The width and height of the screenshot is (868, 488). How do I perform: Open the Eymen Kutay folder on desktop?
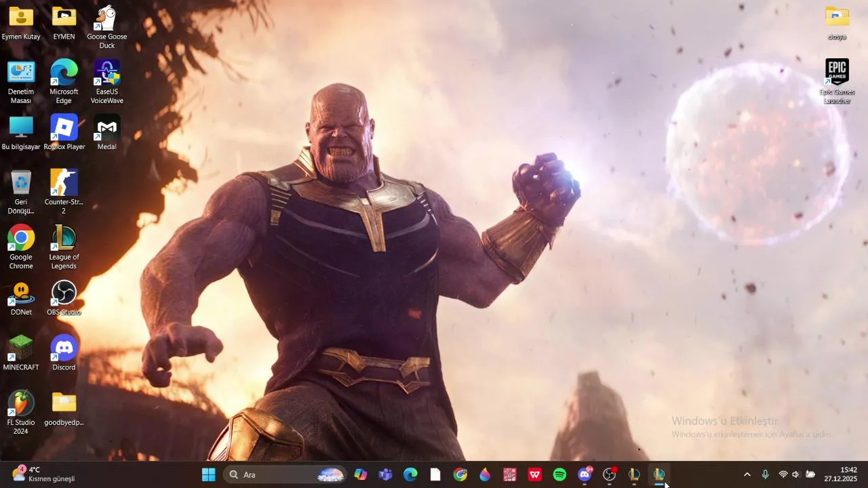(21, 23)
